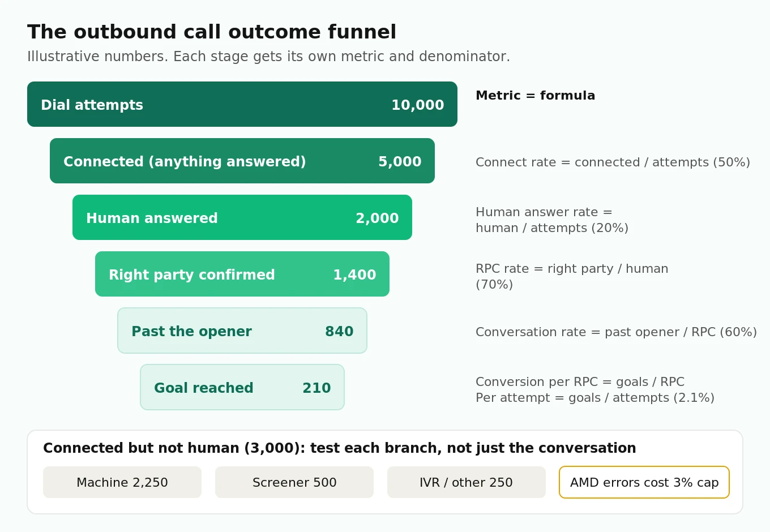The height and width of the screenshot is (532, 770).
Task: Click the Human answered funnel stage
Action: 242,217
